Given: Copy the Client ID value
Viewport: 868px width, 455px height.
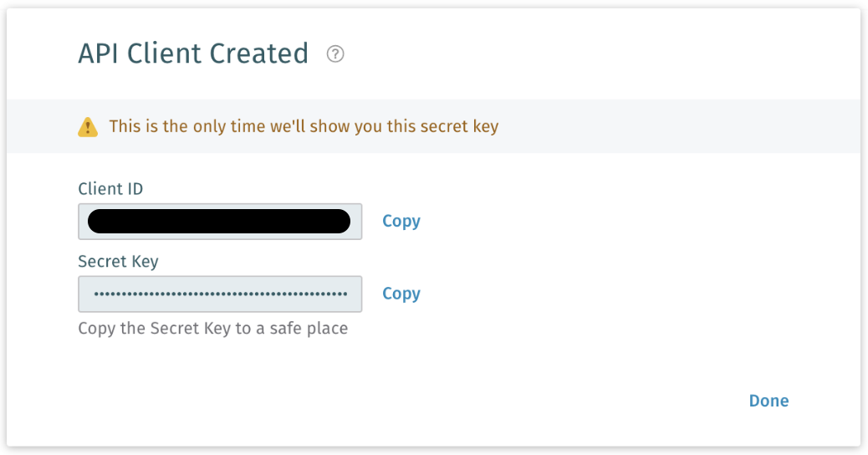Looking at the screenshot, I should (x=401, y=221).
